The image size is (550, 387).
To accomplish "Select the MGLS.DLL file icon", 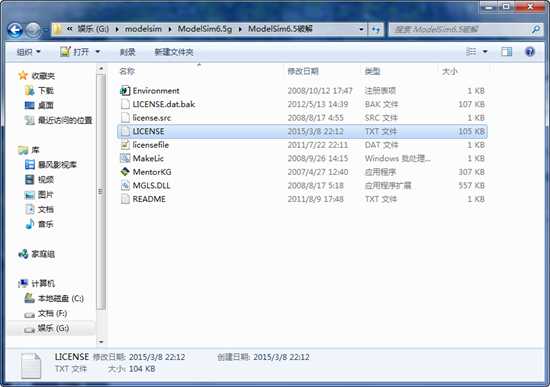I will pyautogui.click(x=125, y=185).
